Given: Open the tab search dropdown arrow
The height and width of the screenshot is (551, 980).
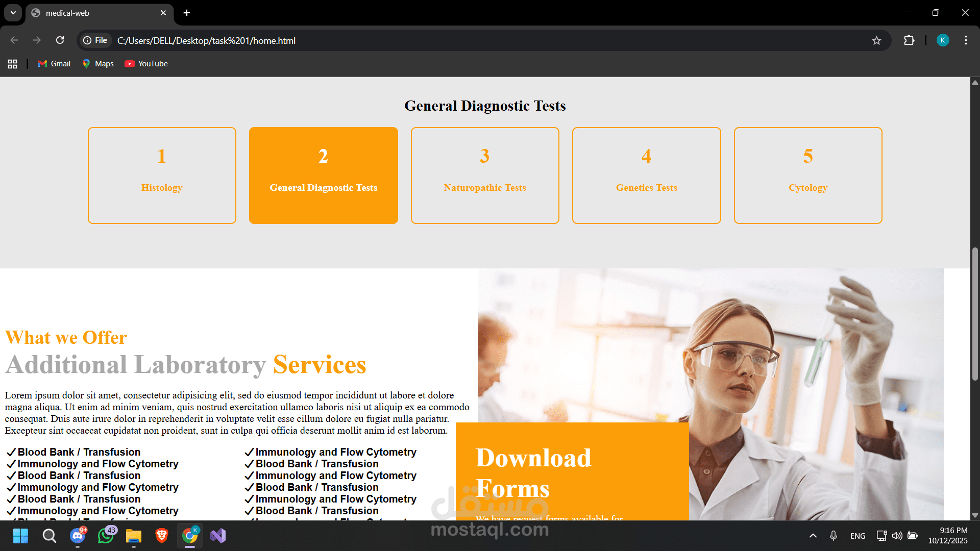Looking at the screenshot, I should 13,13.
